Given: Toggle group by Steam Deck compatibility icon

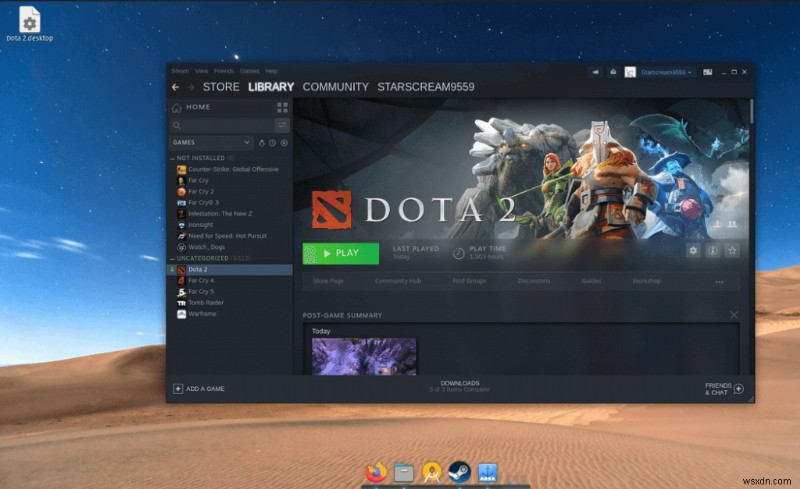Looking at the screenshot, I should (262, 143).
